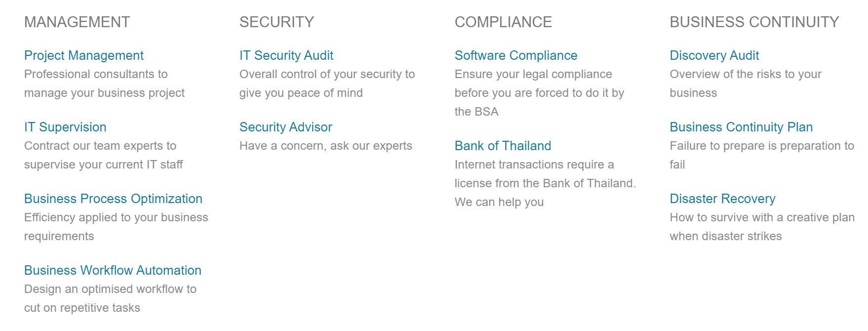This screenshot has height=331, width=868.
Task: Click the 'Have a concern' description text
Action: pos(326,146)
